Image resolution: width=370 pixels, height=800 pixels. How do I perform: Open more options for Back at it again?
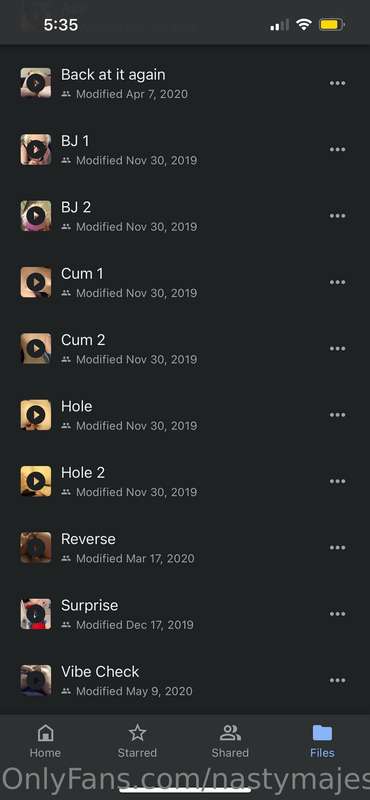(x=337, y=83)
